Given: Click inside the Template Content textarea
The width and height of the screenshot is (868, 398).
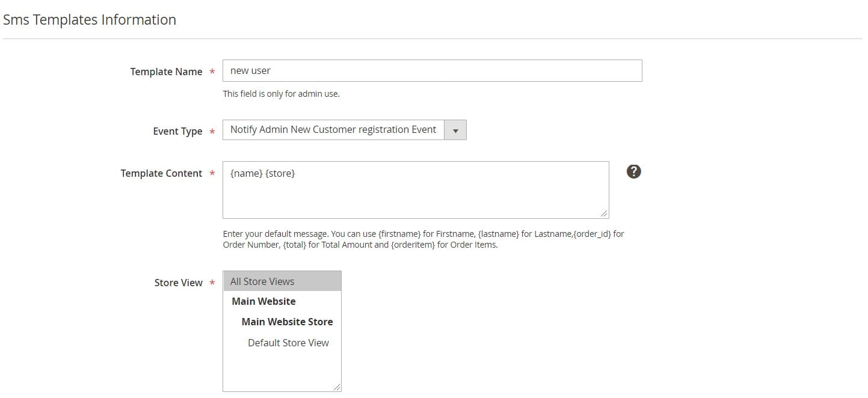Looking at the screenshot, I should 416,189.
